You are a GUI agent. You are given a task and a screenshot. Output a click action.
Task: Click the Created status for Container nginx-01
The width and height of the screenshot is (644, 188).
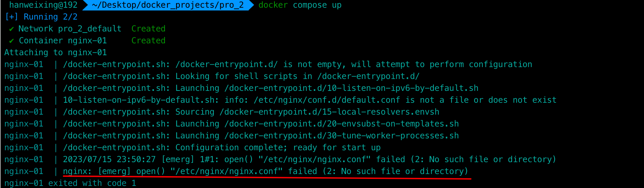coord(148,41)
